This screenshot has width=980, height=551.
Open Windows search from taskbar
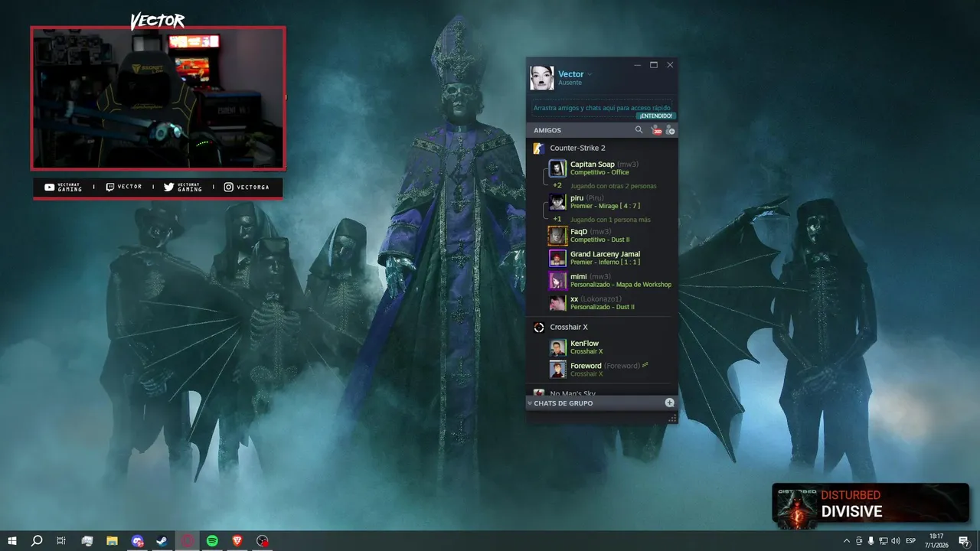coord(37,540)
